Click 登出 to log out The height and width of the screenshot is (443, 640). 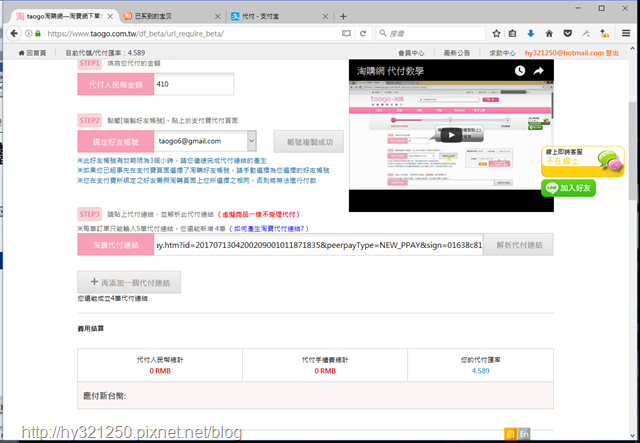(612, 53)
